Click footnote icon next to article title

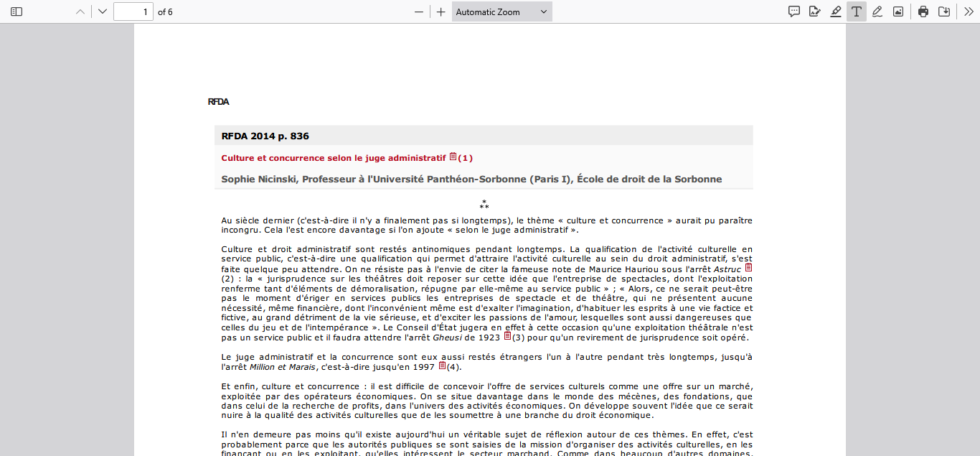453,157
